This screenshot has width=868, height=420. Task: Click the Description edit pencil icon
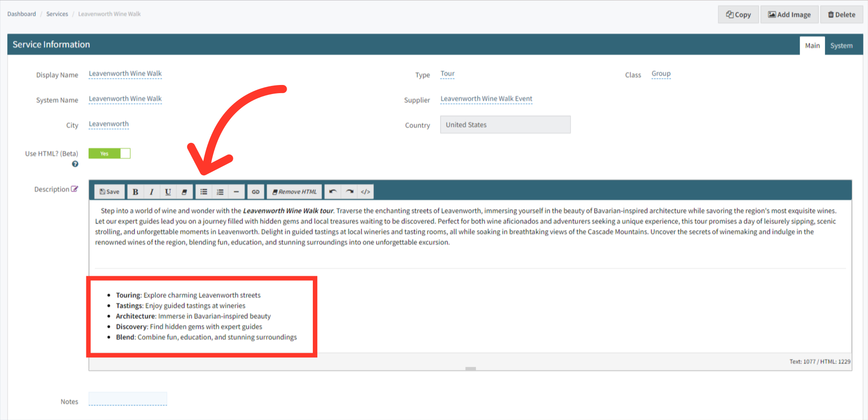75,189
